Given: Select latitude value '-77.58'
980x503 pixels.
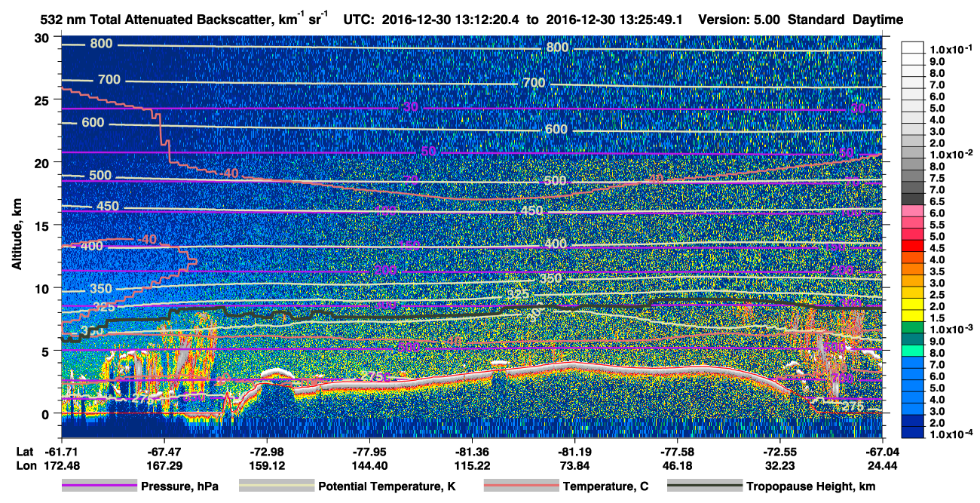Looking at the screenshot, I should (x=677, y=452).
